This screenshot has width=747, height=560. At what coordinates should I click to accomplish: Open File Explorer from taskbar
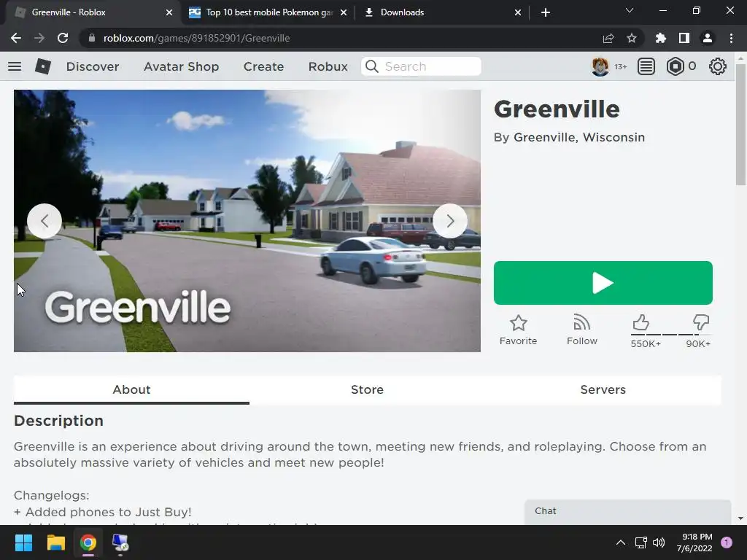click(x=55, y=542)
